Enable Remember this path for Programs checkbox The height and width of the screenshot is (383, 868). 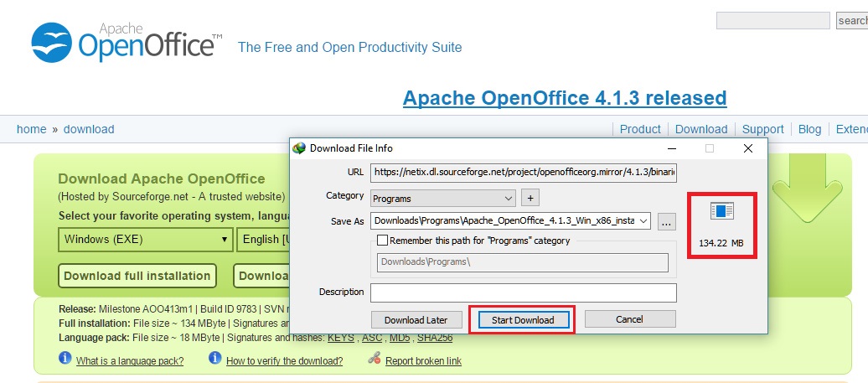click(382, 241)
